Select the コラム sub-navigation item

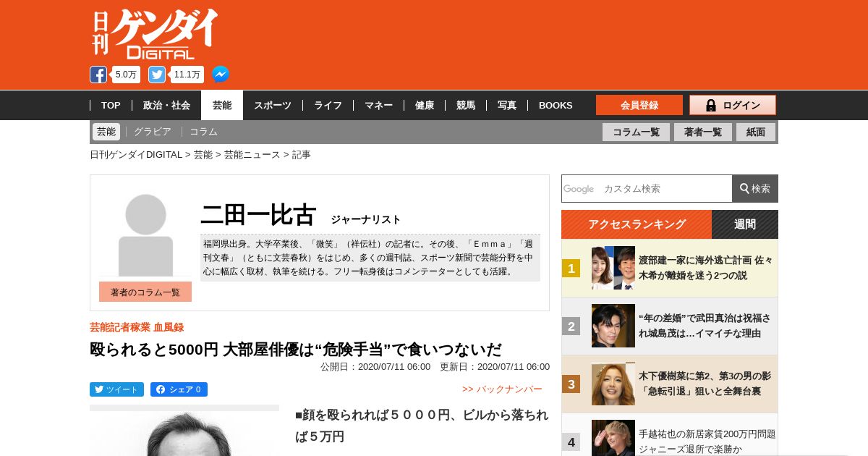[x=203, y=132]
